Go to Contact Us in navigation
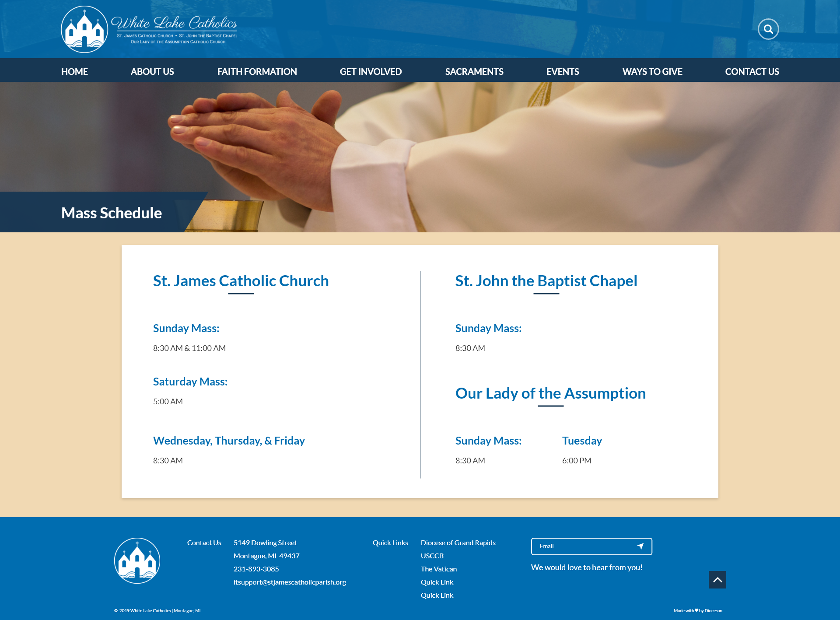Image resolution: width=840 pixels, height=620 pixels. (x=752, y=71)
